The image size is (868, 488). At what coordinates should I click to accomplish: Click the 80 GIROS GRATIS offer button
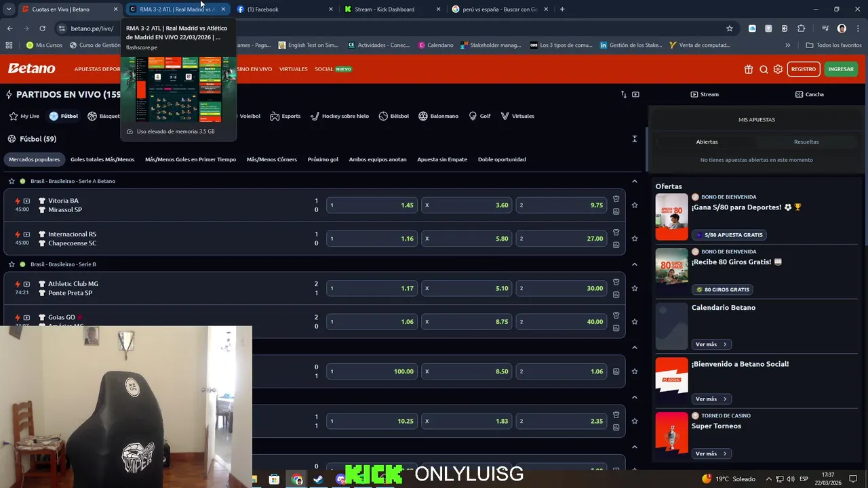722,289
